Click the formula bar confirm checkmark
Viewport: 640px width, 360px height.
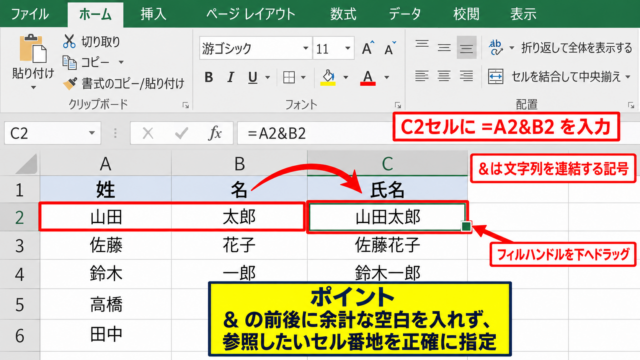(x=181, y=133)
